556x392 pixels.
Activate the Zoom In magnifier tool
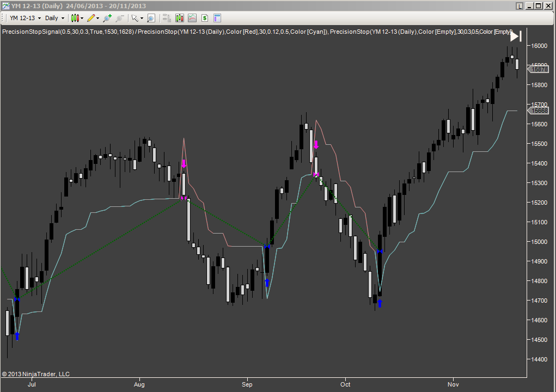tap(107, 18)
